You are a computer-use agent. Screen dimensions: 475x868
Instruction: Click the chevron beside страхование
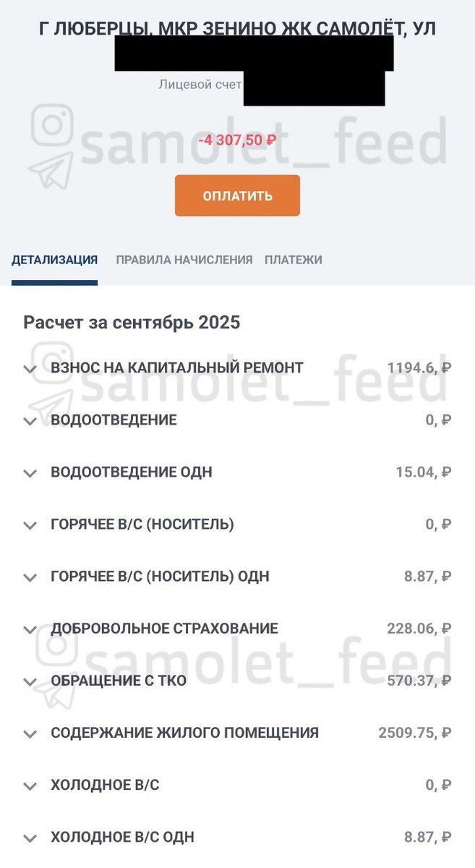pyautogui.click(x=30, y=629)
